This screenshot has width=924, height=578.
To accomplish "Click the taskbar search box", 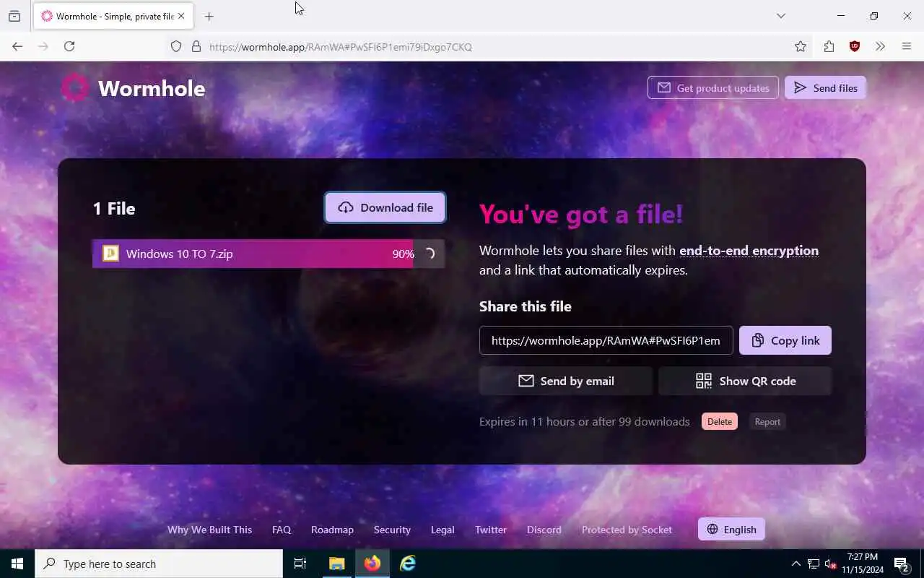I will (159, 564).
